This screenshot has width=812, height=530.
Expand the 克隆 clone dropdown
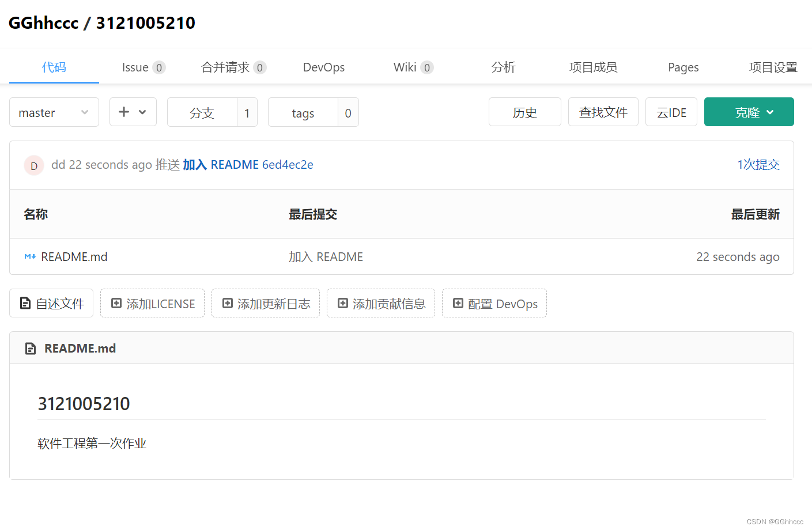tap(749, 112)
